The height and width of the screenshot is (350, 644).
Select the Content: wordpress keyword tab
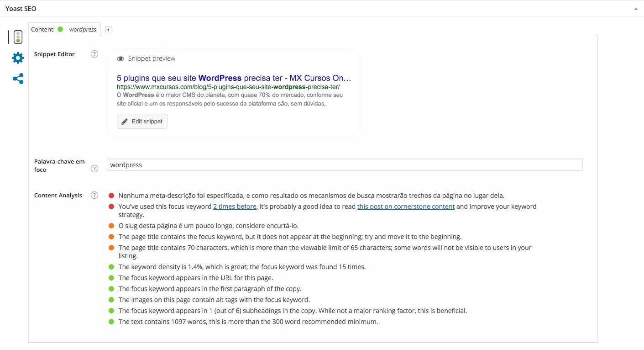tap(64, 29)
